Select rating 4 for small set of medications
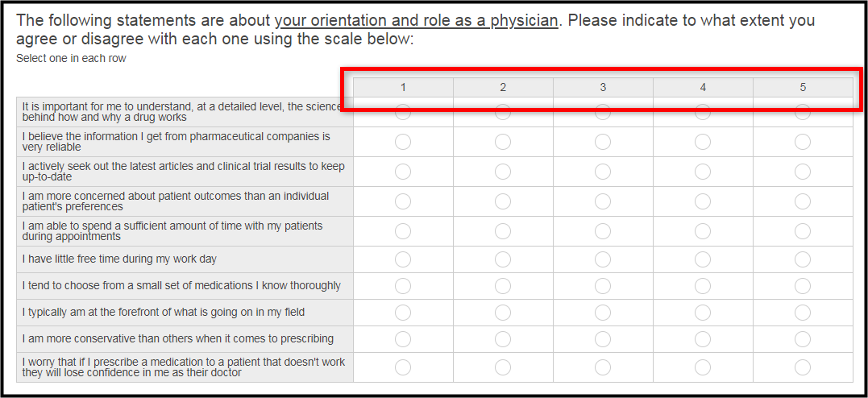The width and height of the screenshot is (868, 398). click(x=703, y=286)
